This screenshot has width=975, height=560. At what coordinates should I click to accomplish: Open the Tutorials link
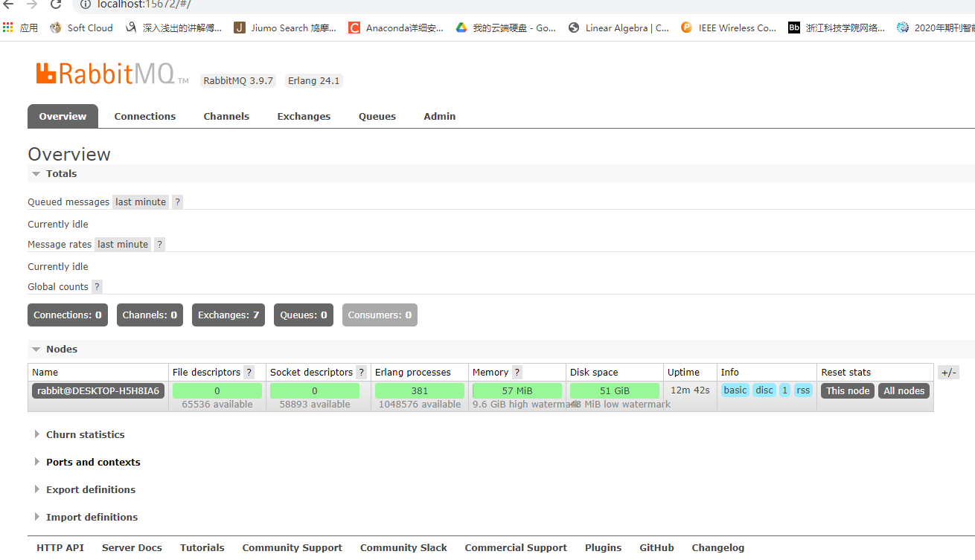[202, 547]
